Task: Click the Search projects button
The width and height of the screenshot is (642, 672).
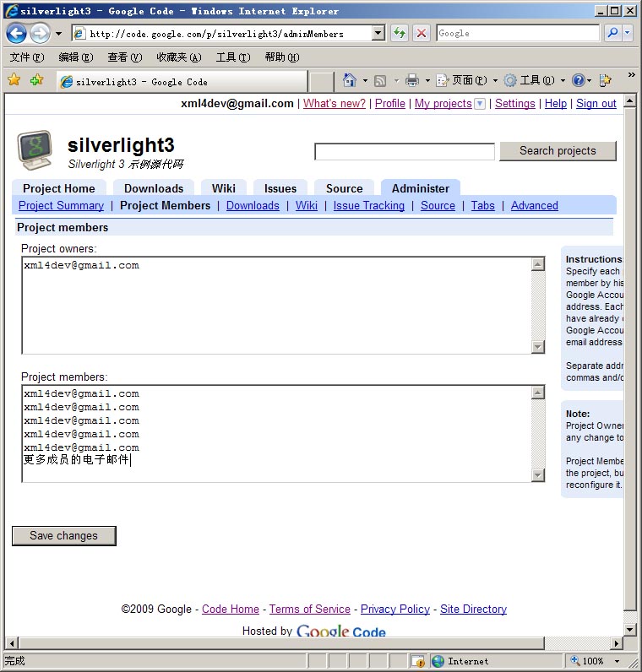Action: pyautogui.click(x=558, y=151)
